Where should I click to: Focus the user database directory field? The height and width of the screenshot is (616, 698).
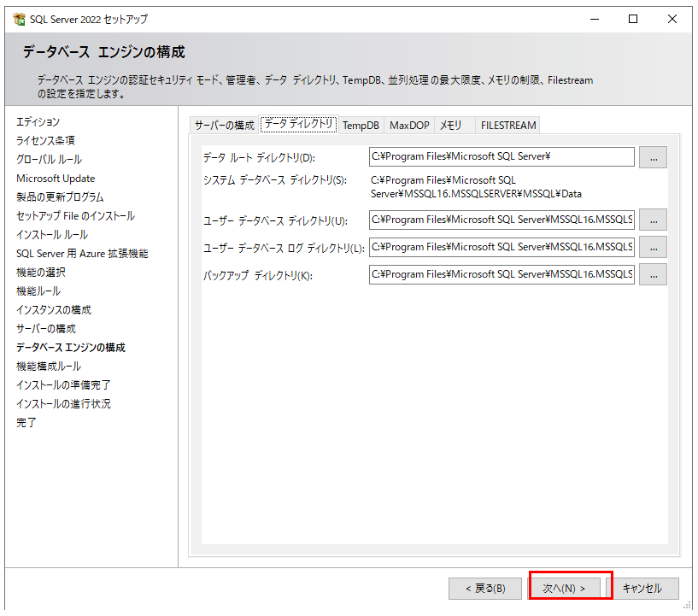coord(502,220)
